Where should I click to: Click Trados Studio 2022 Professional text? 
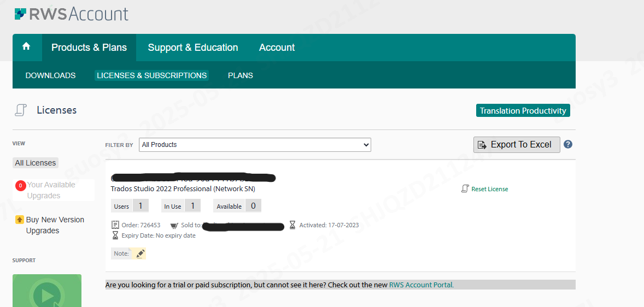pos(183,189)
